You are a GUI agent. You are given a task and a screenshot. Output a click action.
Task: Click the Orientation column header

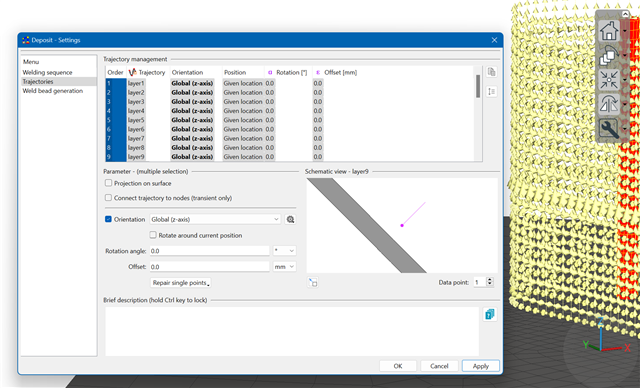click(187, 72)
